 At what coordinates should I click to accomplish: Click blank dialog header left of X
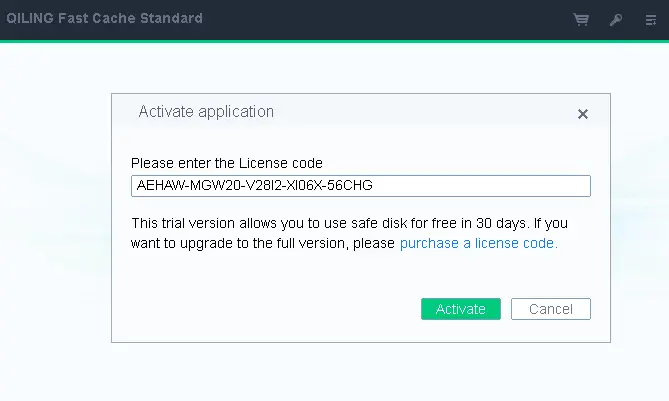click(430, 112)
